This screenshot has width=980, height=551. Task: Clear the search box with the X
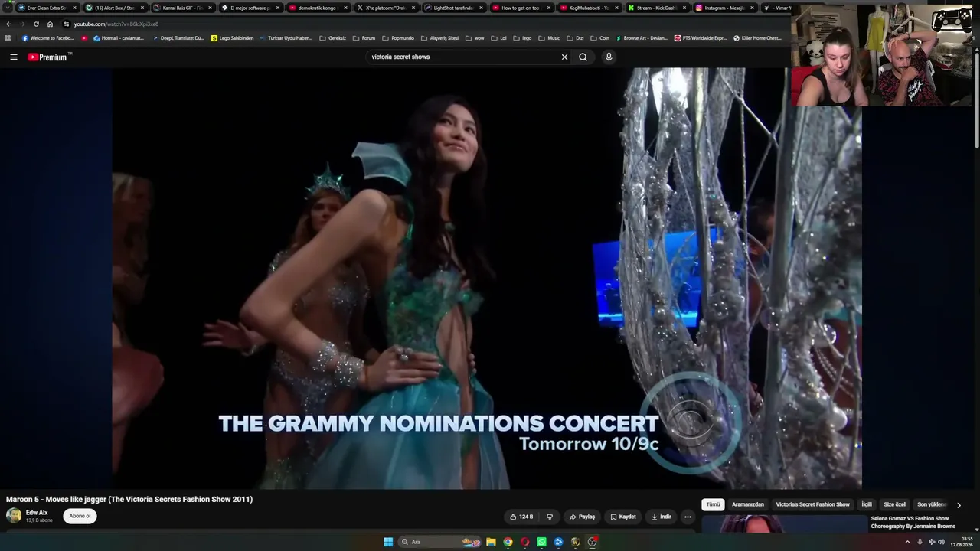(564, 57)
